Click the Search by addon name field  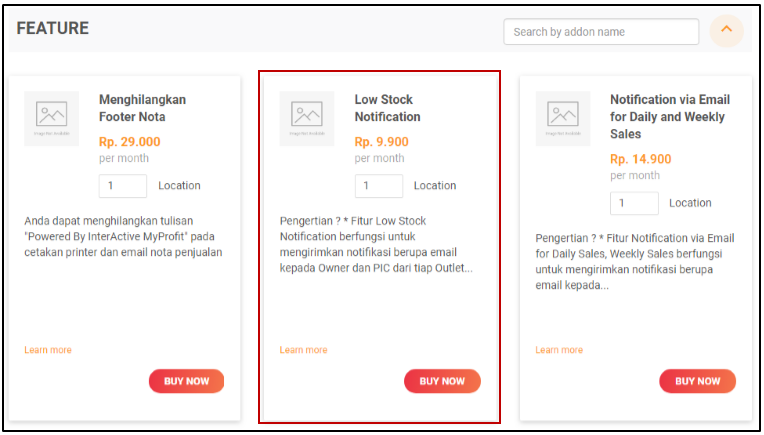point(600,32)
